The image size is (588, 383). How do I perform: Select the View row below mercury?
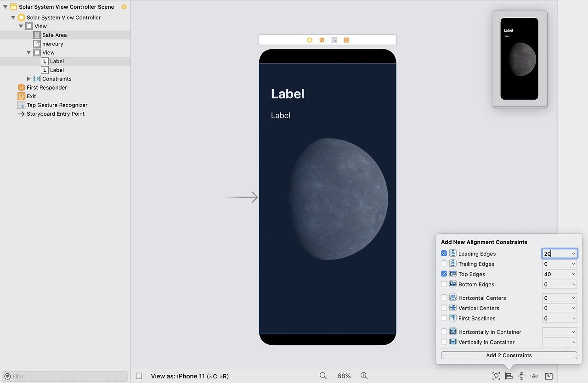(x=49, y=52)
